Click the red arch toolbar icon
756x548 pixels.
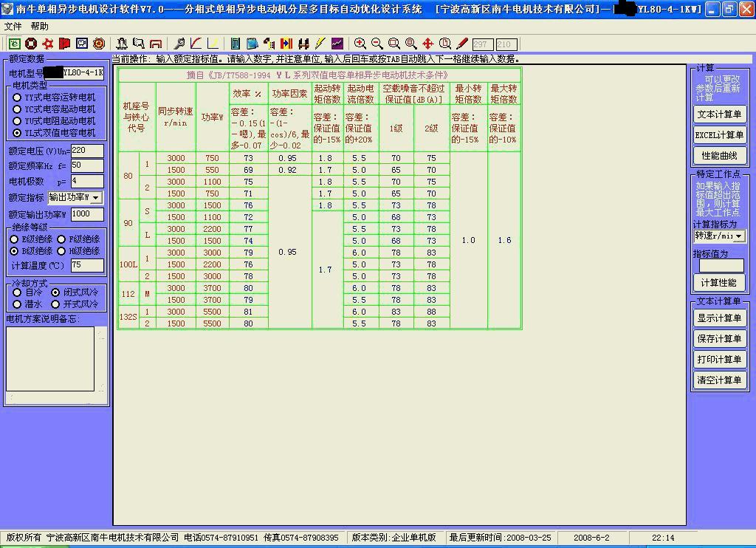[156, 44]
